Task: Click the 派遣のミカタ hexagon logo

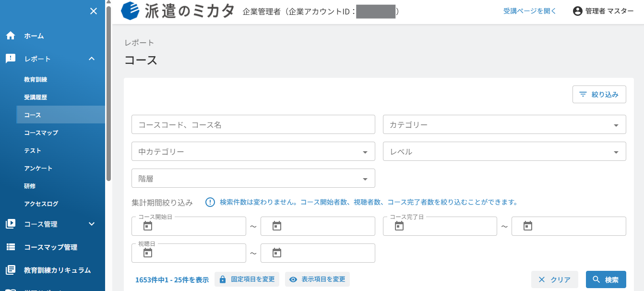Action: 130,11
